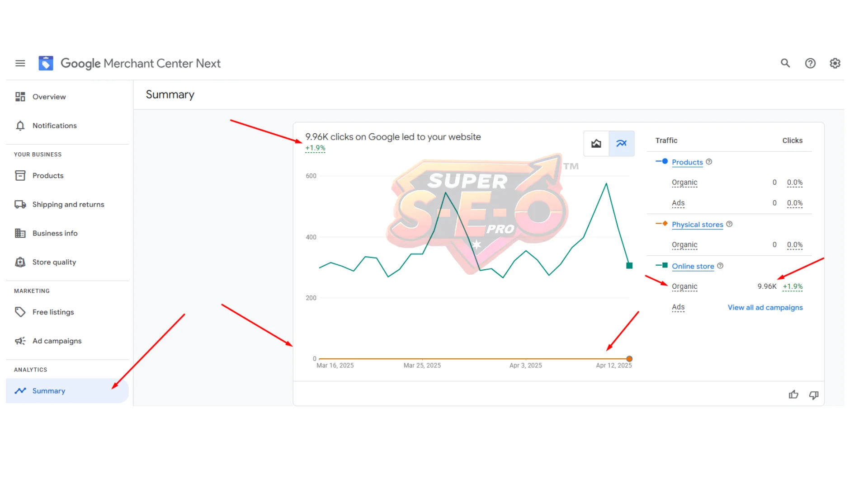Click the thumbs down feedback icon
Image resolution: width=868 pixels, height=488 pixels.
(x=814, y=395)
